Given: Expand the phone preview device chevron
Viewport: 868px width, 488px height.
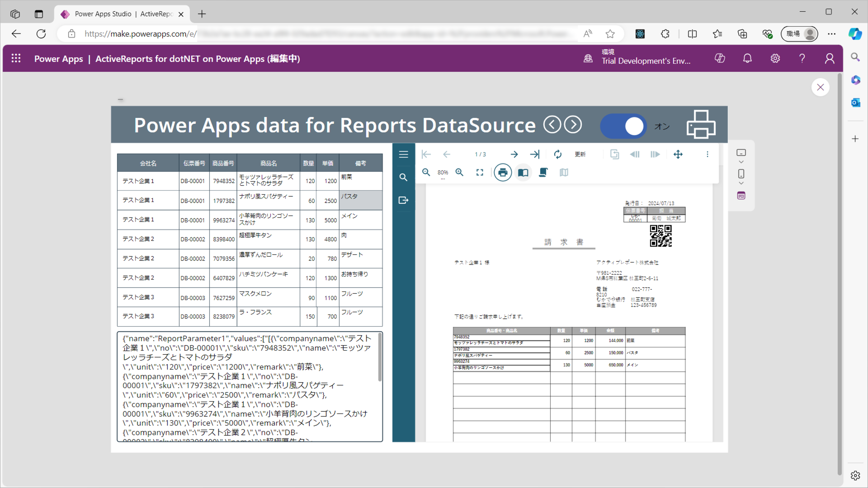Looking at the screenshot, I should [x=741, y=183].
